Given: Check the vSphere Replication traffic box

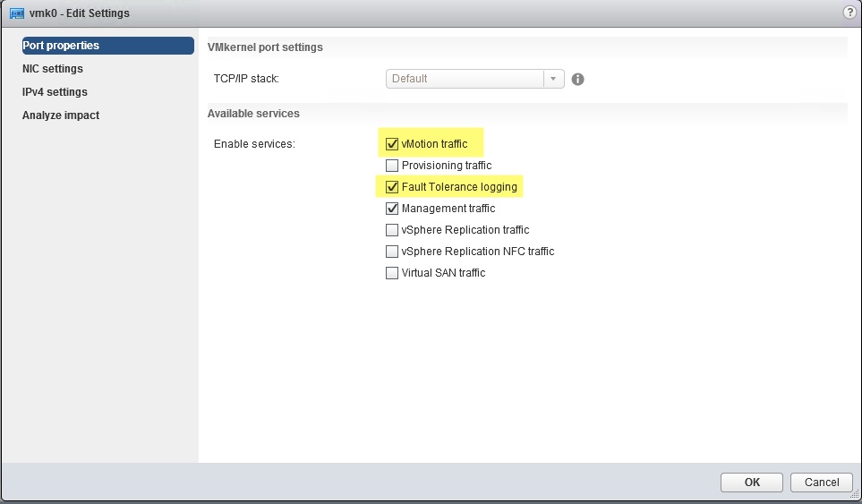Looking at the screenshot, I should (392, 230).
